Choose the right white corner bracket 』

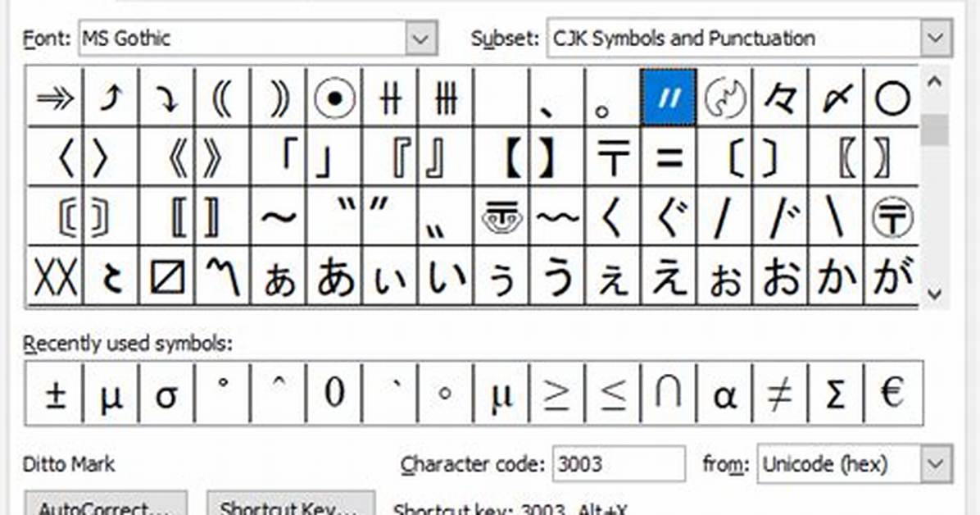click(x=446, y=157)
